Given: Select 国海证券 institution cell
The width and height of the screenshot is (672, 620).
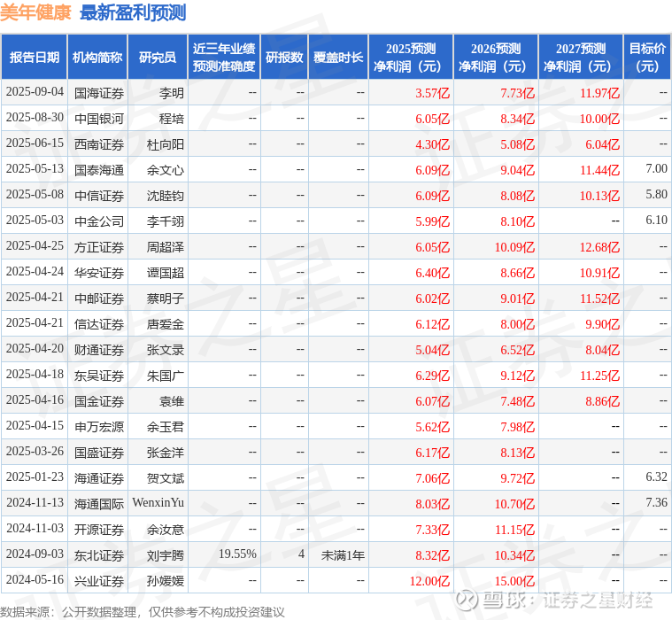Looking at the screenshot, I should pyautogui.click(x=99, y=93).
